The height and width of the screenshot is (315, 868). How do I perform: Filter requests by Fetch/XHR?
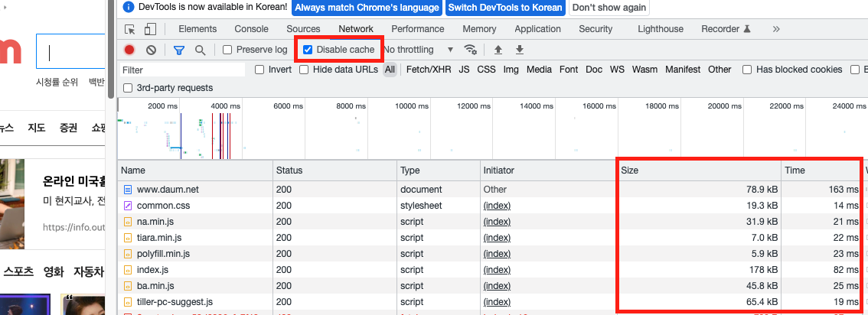(x=429, y=70)
